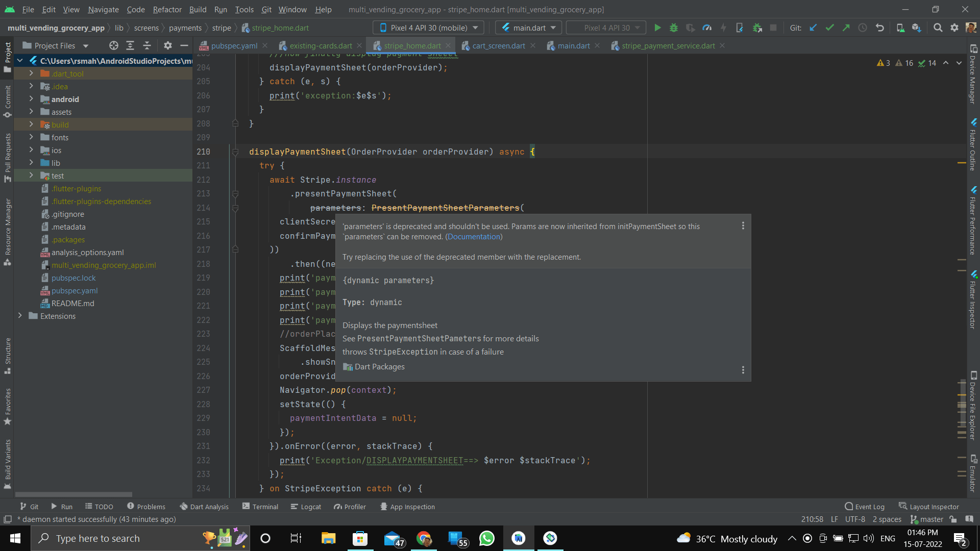Switch to the cart_screen.dart tab
The width and height of the screenshot is (980, 551).
pos(498,45)
